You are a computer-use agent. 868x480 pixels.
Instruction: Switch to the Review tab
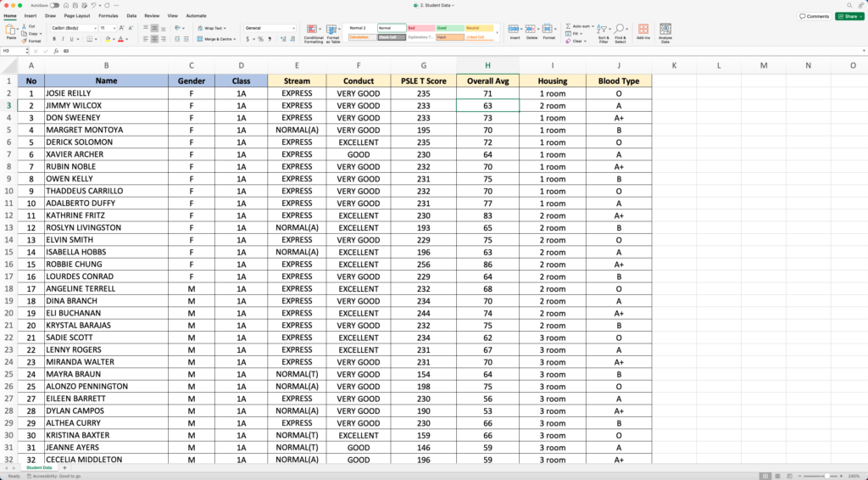(152, 16)
